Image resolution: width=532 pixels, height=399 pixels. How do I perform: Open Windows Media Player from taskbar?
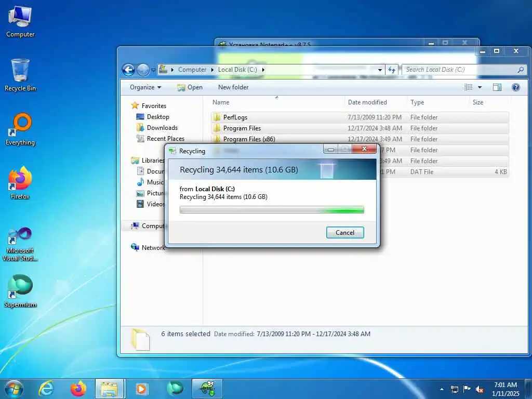click(x=142, y=389)
